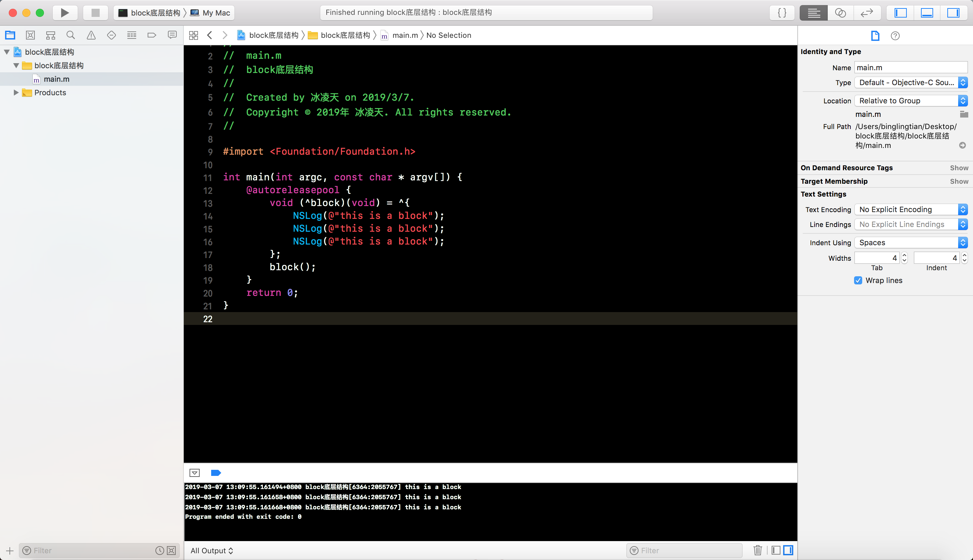The height and width of the screenshot is (560, 973).
Task: Increment the Tab width stepper
Action: click(904, 255)
